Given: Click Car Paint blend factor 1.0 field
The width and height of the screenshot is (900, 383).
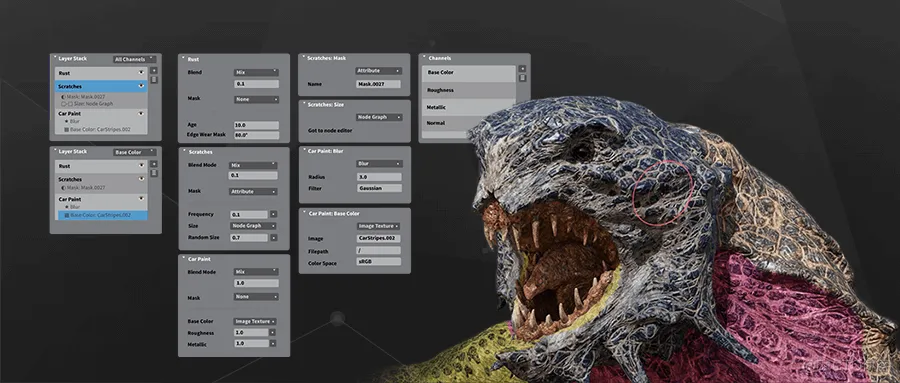Looking at the screenshot, I should pyautogui.click(x=256, y=283).
